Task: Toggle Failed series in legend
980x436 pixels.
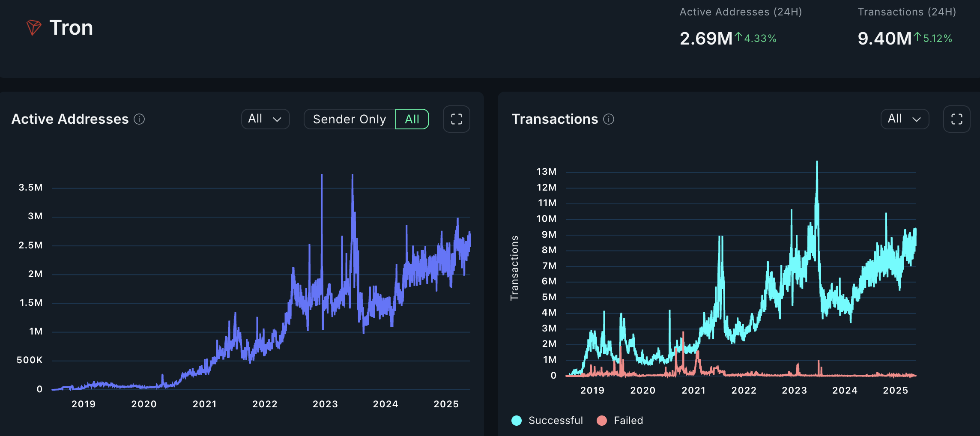Action: (x=602, y=421)
